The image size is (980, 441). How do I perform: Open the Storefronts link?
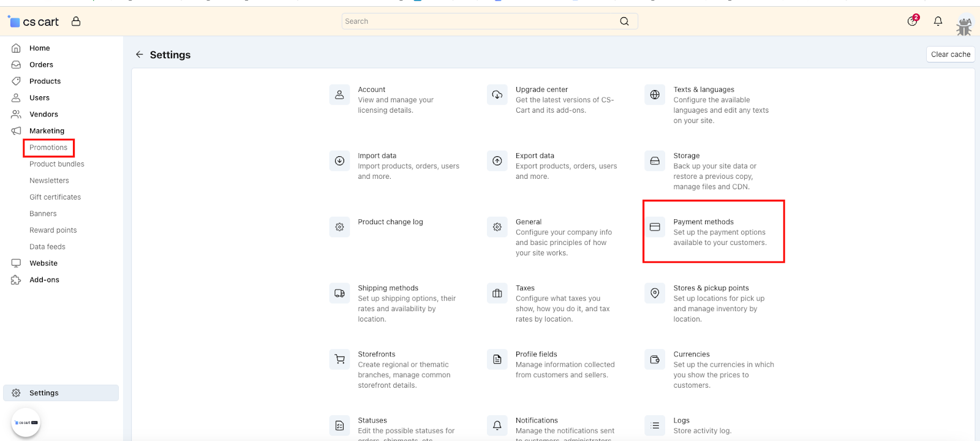[x=377, y=354]
